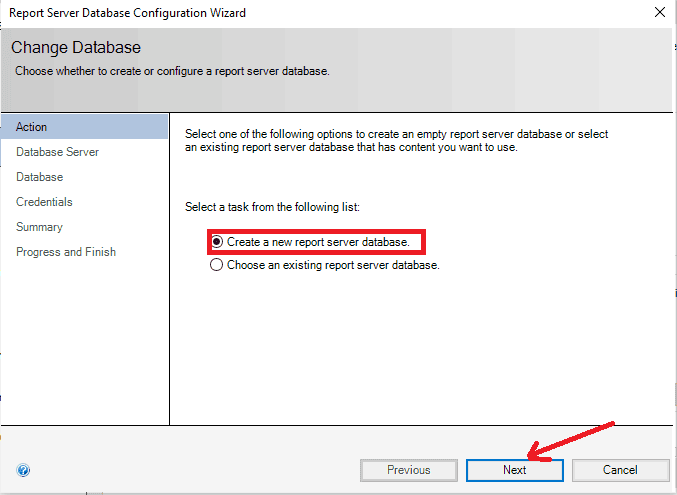Click the blue help icon
Image resolution: width=677 pixels, height=495 pixels.
[23, 470]
